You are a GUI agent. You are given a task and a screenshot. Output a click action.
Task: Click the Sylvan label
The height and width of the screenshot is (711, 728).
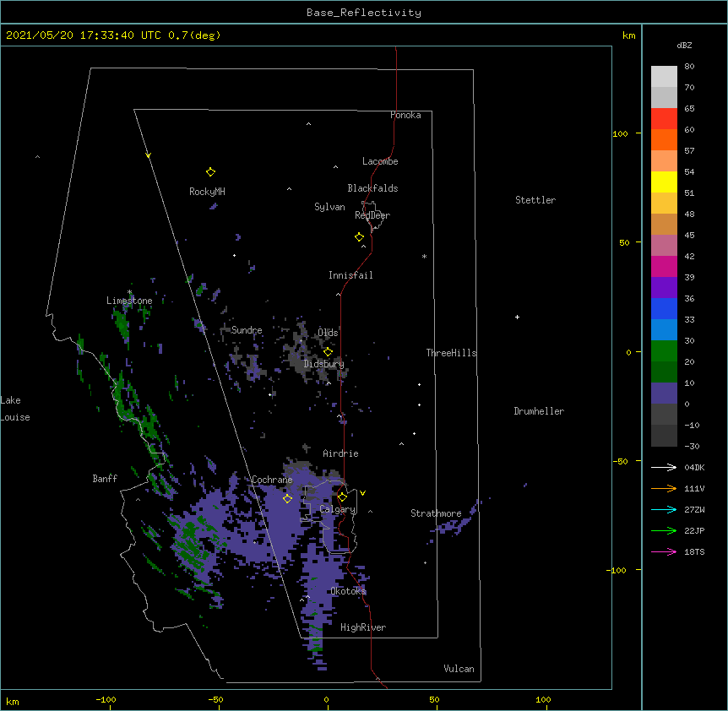[x=329, y=207]
